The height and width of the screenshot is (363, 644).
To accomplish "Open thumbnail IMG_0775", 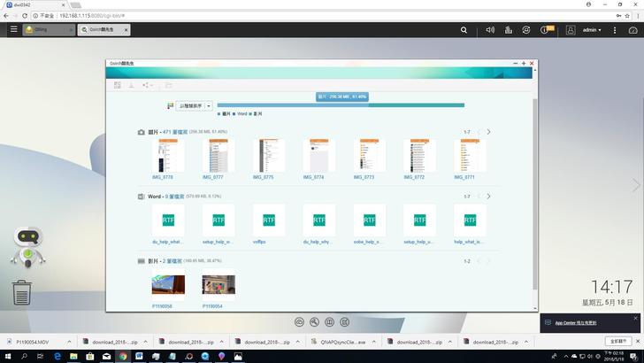I will 269,156.
